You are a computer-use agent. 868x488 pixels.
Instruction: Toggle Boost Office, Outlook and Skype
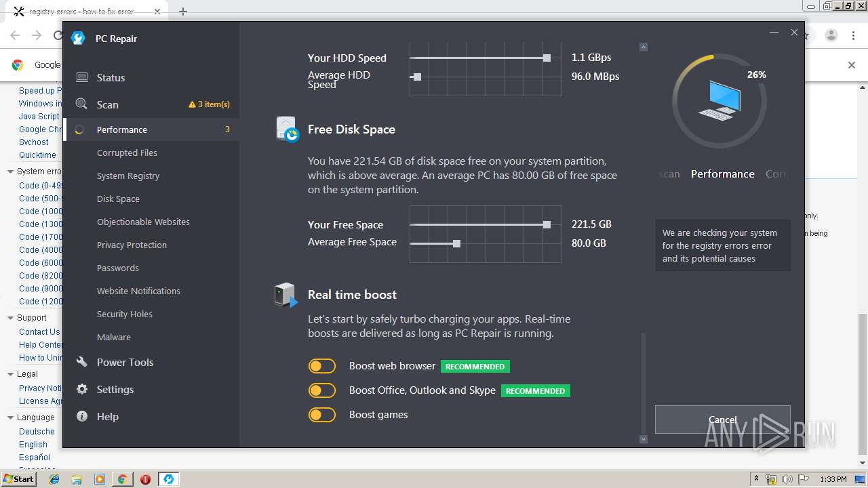(322, 390)
